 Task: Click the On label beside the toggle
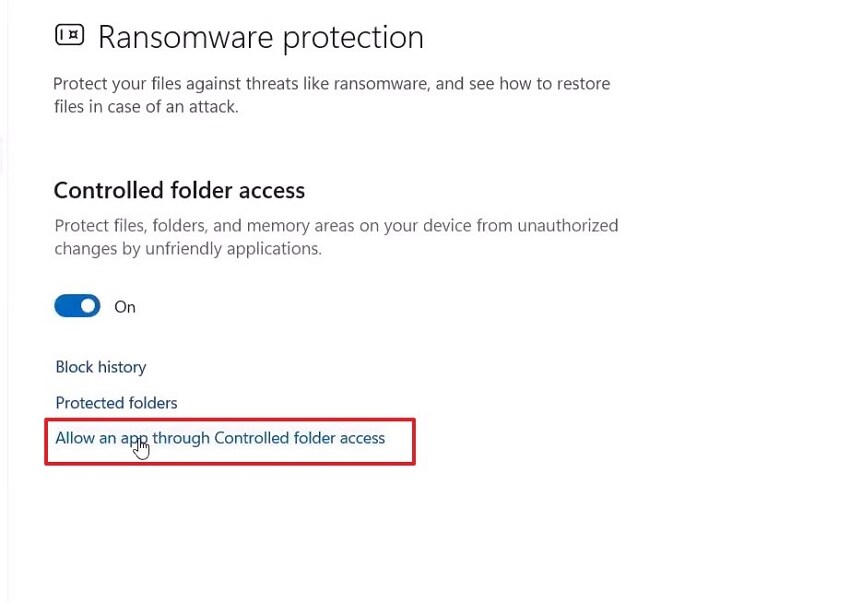point(124,306)
